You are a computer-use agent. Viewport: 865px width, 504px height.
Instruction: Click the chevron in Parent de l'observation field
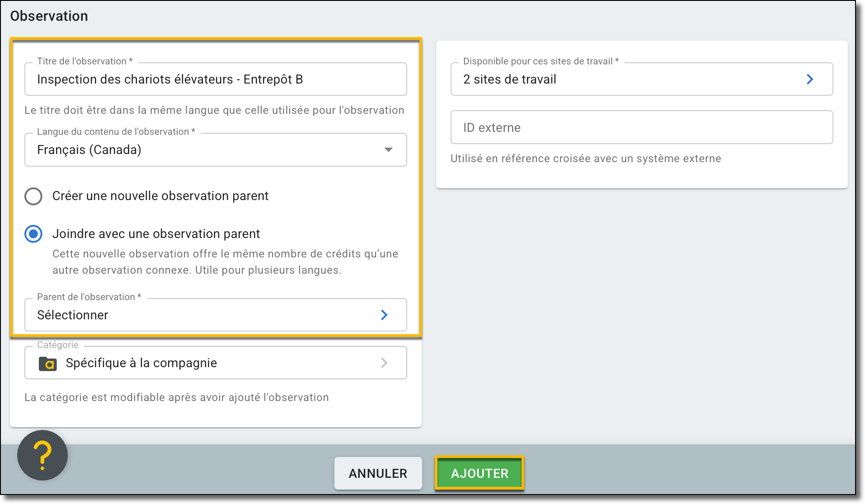pos(384,315)
